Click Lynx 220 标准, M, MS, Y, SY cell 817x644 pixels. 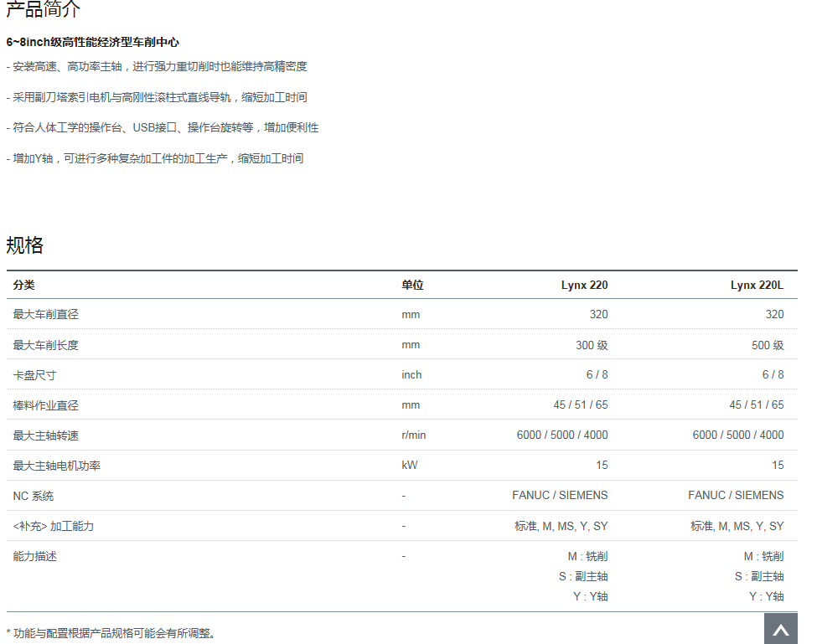(561, 526)
